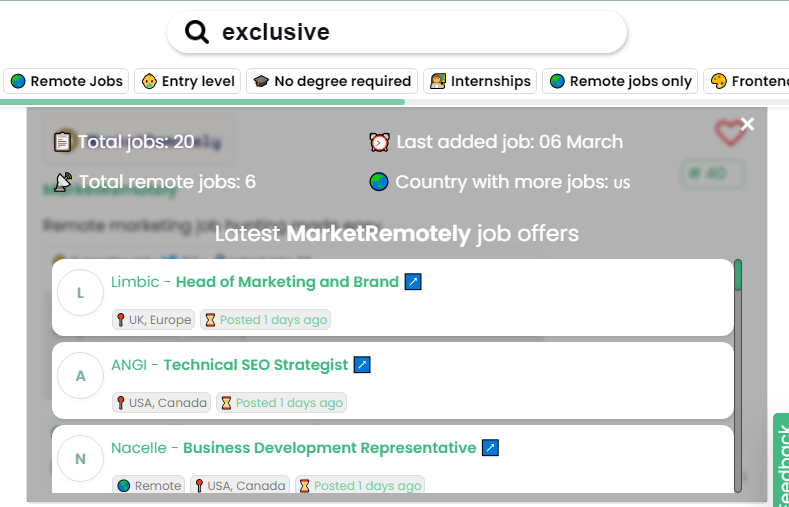Open external link icon for Nacelle job
Screen dimensions: 789x507
490,448
